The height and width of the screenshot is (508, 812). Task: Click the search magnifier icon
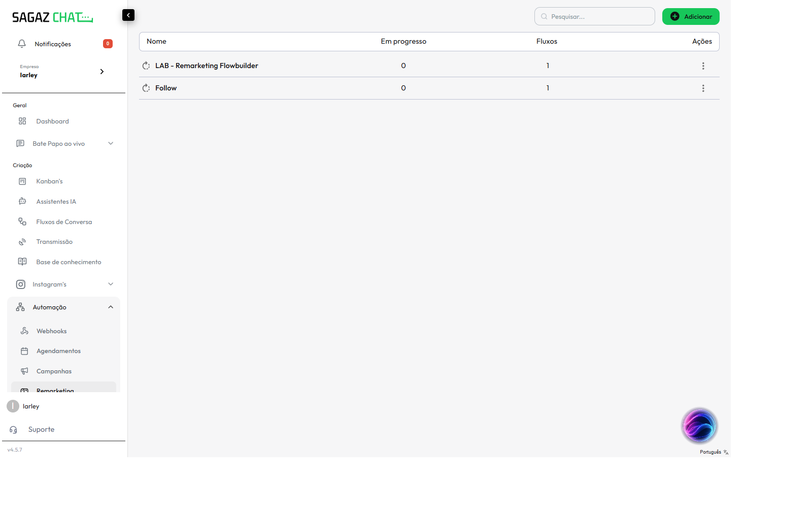544,17
